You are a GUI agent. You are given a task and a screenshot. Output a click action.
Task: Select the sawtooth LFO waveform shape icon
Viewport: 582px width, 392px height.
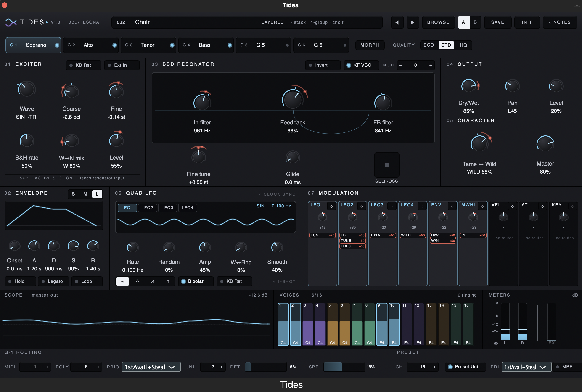coord(153,281)
